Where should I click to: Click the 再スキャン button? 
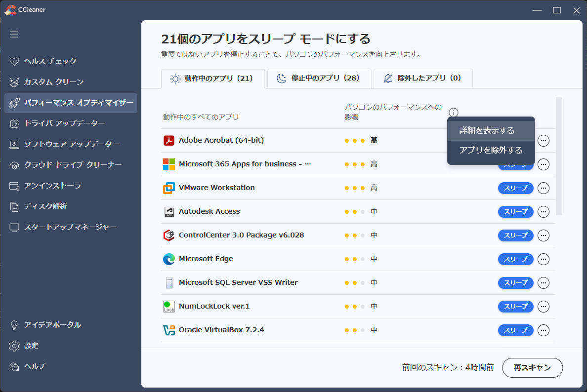[x=532, y=367]
